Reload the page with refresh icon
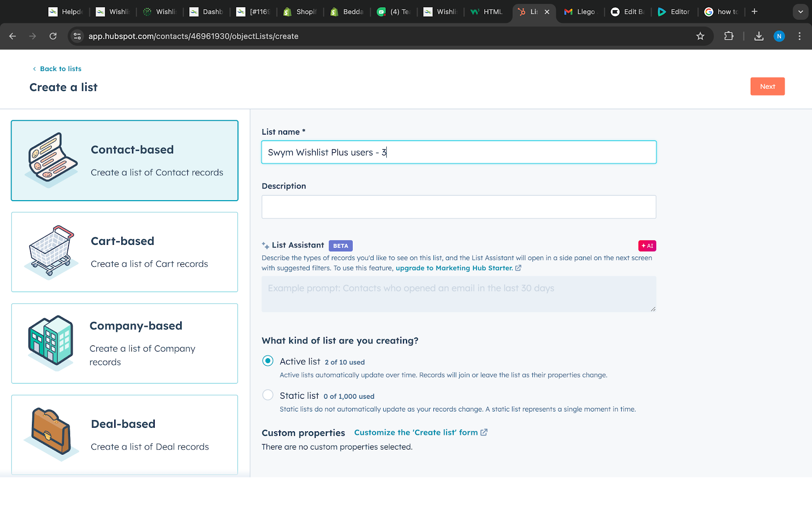Screen dimensions: 812x508 [x=53, y=36]
